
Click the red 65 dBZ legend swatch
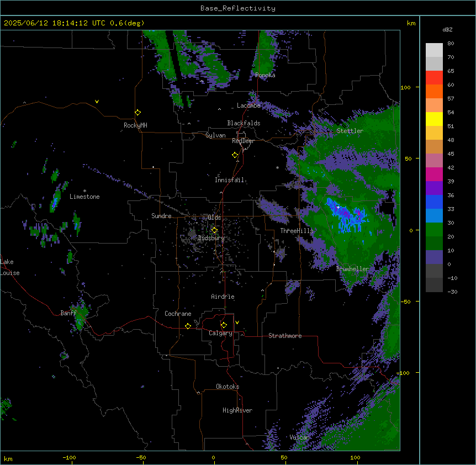click(x=434, y=77)
